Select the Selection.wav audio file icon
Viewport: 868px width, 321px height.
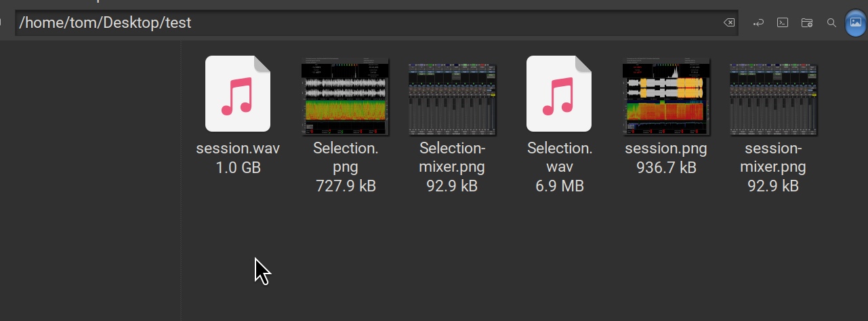point(559,94)
